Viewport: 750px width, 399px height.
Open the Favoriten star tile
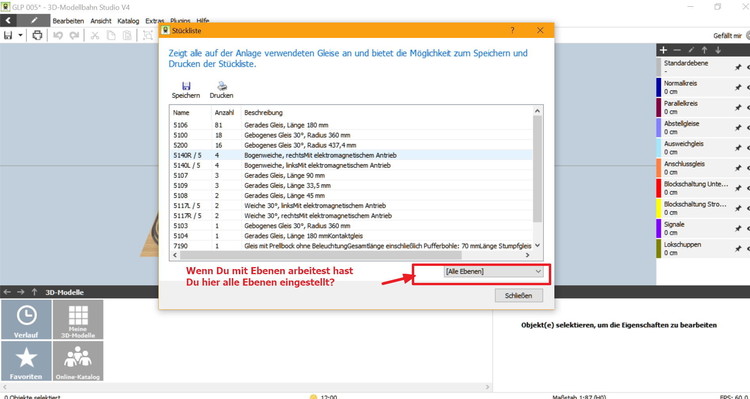click(26, 361)
